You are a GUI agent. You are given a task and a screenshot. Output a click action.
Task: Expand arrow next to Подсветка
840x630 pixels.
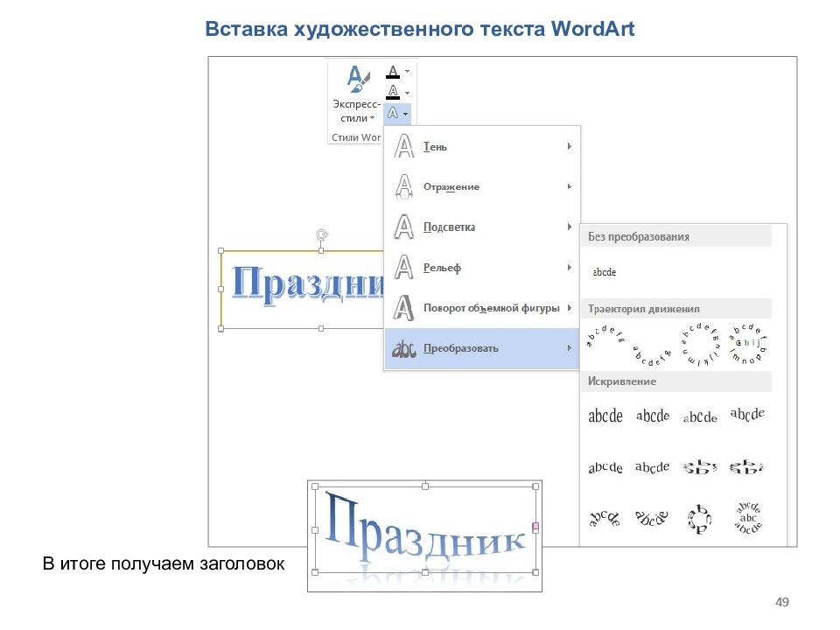click(569, 227)
